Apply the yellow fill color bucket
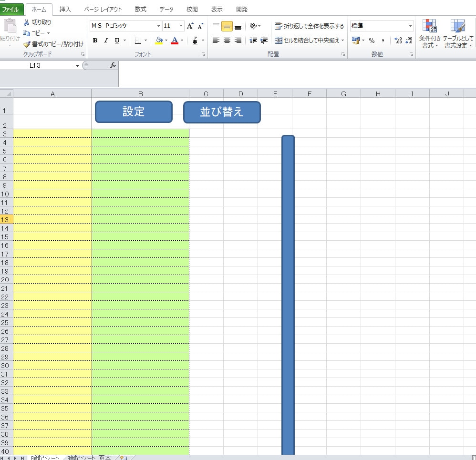The width and height of the screenshot is (476, 460). (159, 41)
